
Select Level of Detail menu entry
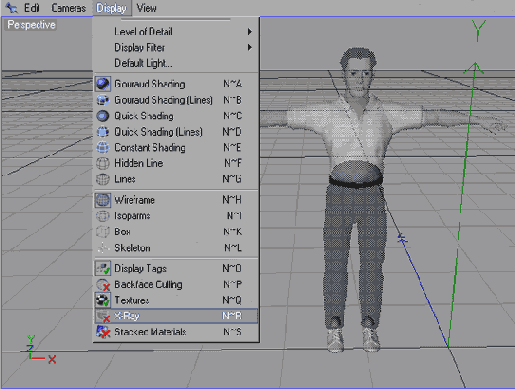(x=143, y=32)
